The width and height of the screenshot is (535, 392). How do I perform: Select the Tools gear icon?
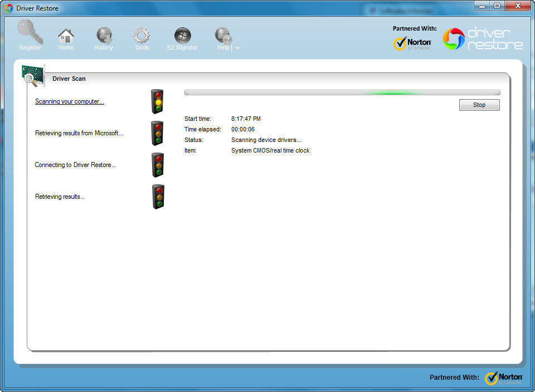tap(141, 33)
